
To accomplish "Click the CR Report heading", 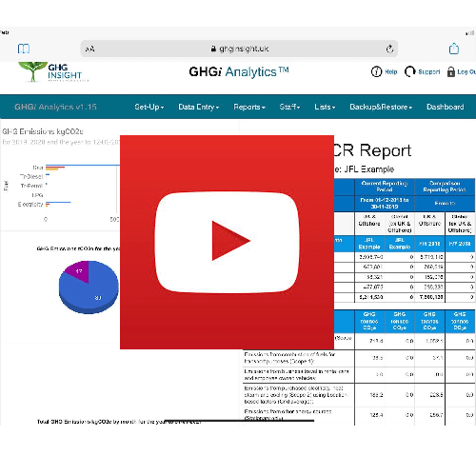I will click(x=372, y=150).
